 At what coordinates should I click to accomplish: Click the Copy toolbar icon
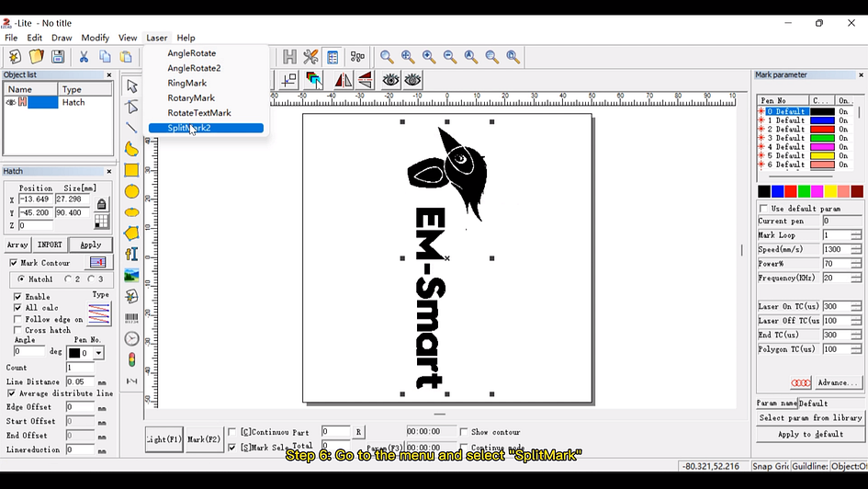click(105, 56)
